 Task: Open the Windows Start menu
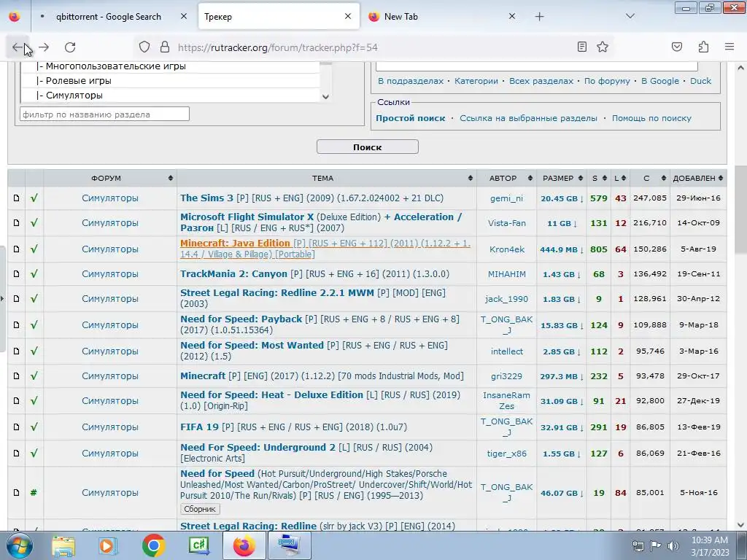[19, 545]
